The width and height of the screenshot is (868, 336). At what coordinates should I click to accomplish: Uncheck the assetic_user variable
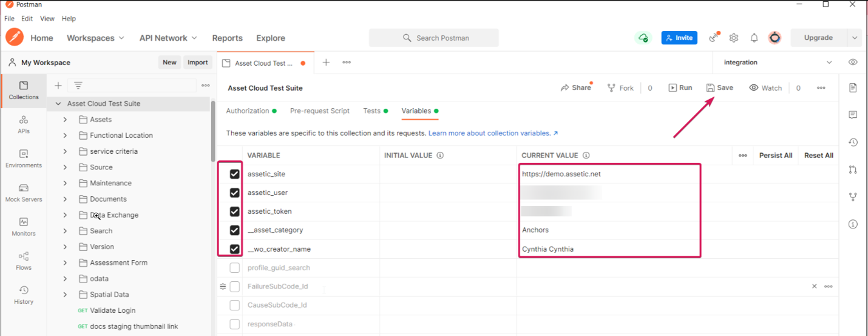pos(234,193)
